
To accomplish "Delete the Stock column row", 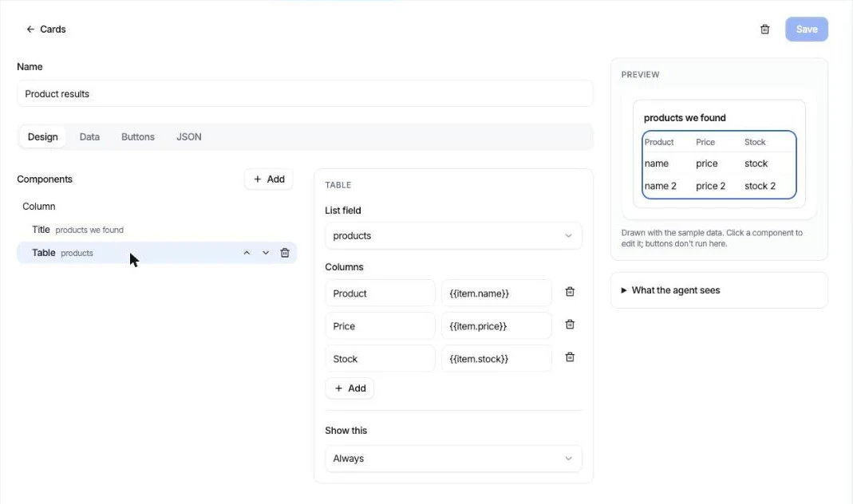I will click(570, 357).
